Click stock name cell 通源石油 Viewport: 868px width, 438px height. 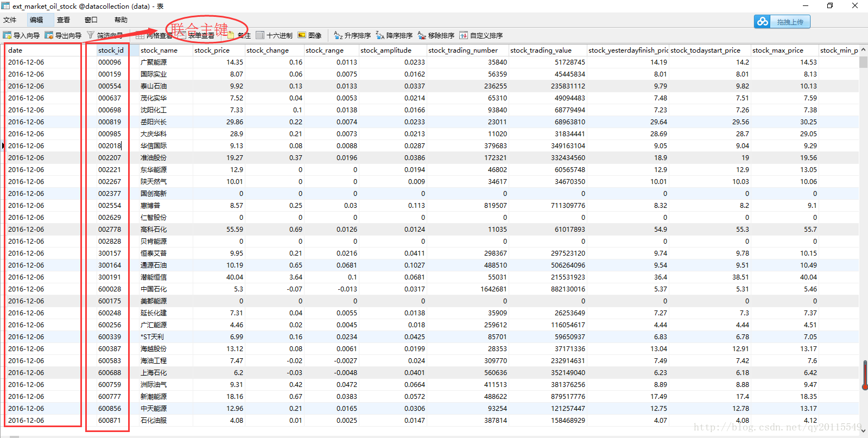pos(166,265)
